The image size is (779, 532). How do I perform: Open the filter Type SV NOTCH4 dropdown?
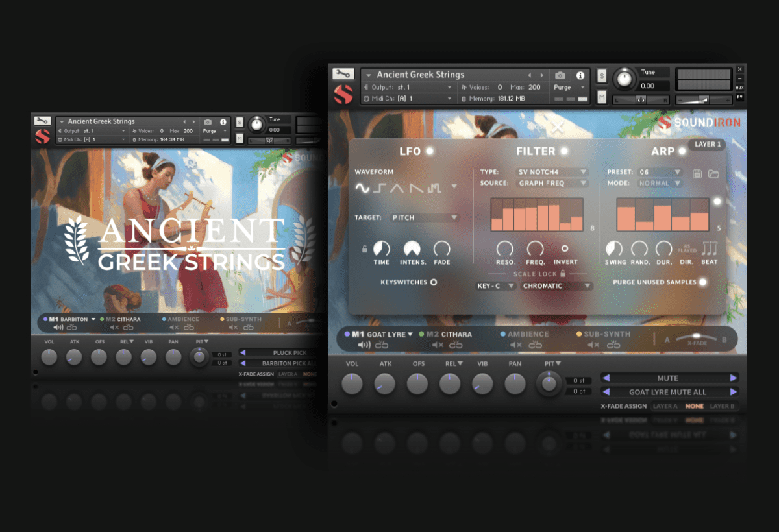(552, 172)
